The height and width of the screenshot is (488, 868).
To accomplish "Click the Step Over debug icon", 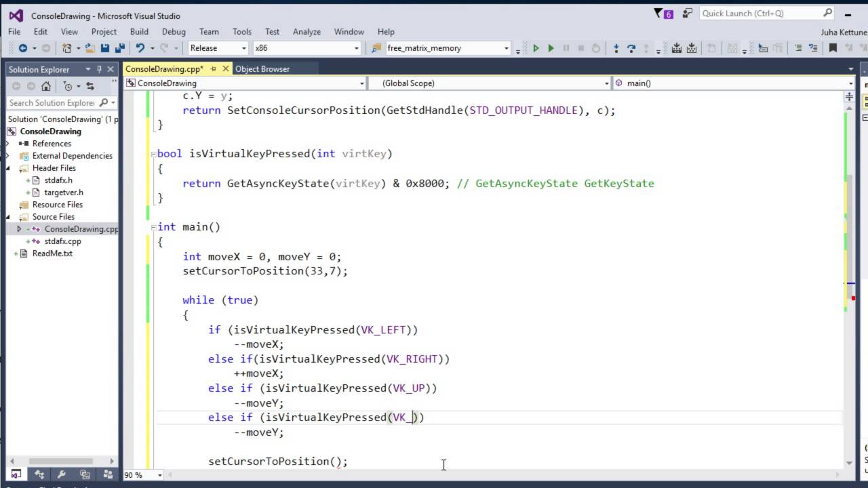I will [x=631, y=48].
